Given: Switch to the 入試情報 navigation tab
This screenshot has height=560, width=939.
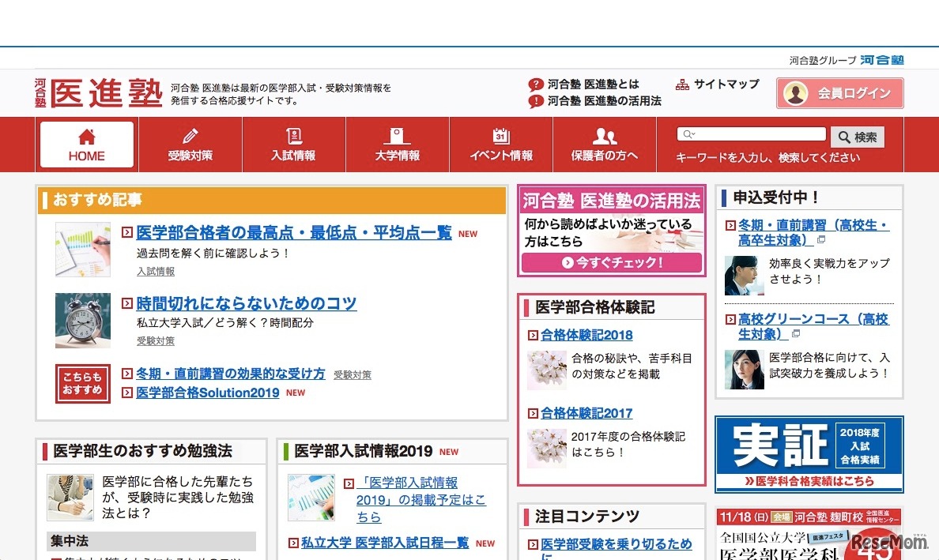Looking at the screenshot, I should [293, 156].
